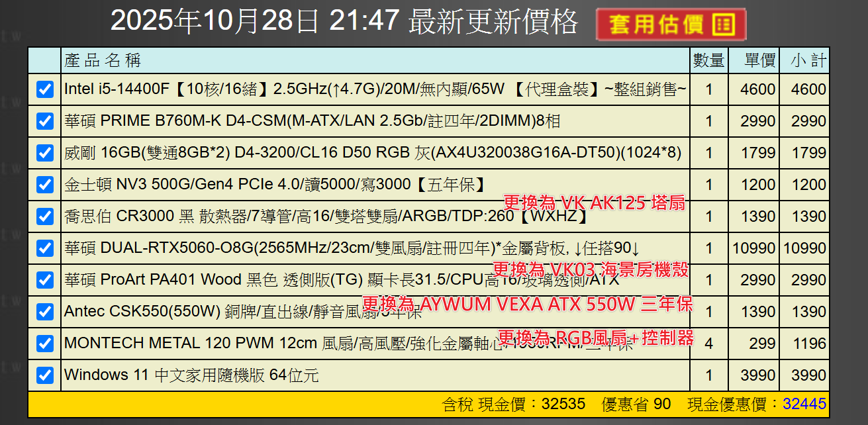Click the 優惠省 90 text
The height and width of the screenshot is (425, 868).
[636, 404]
